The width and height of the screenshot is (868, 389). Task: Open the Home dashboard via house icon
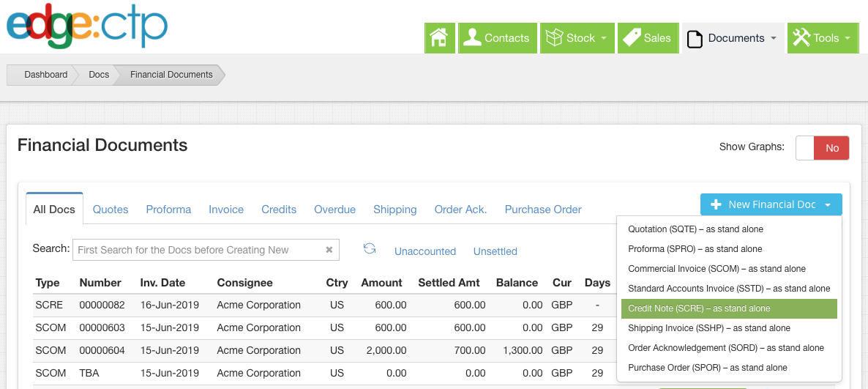pos(440,38)
